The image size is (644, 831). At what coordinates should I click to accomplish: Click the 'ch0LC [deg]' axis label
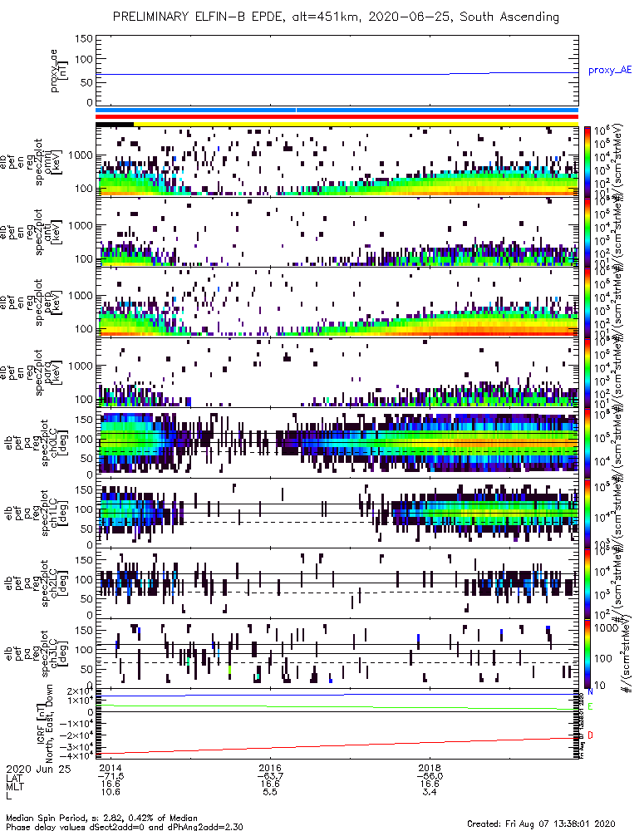pyautogui.click(x=57, y=443)
